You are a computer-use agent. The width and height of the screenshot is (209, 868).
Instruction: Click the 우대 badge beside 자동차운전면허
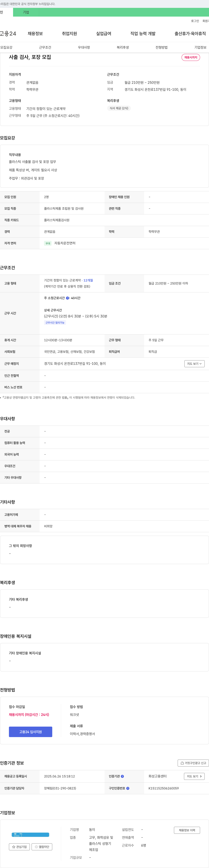coord(48,243)
